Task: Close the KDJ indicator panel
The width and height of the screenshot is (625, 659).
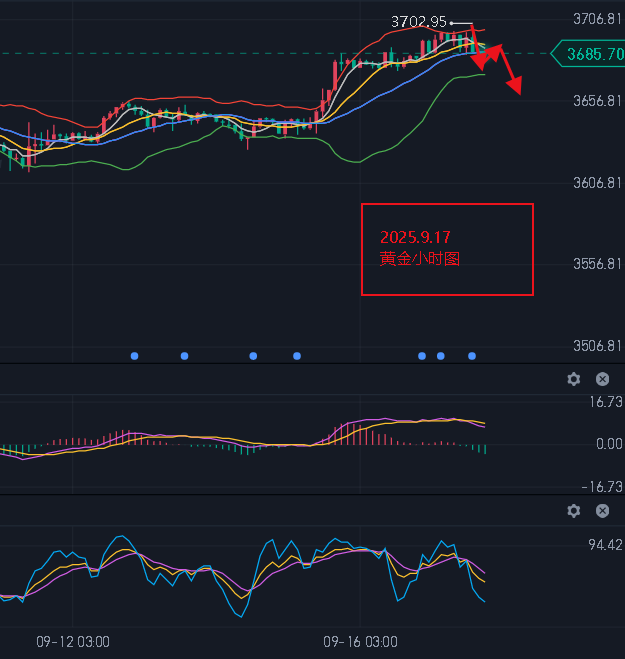Action: coord(602,511)
